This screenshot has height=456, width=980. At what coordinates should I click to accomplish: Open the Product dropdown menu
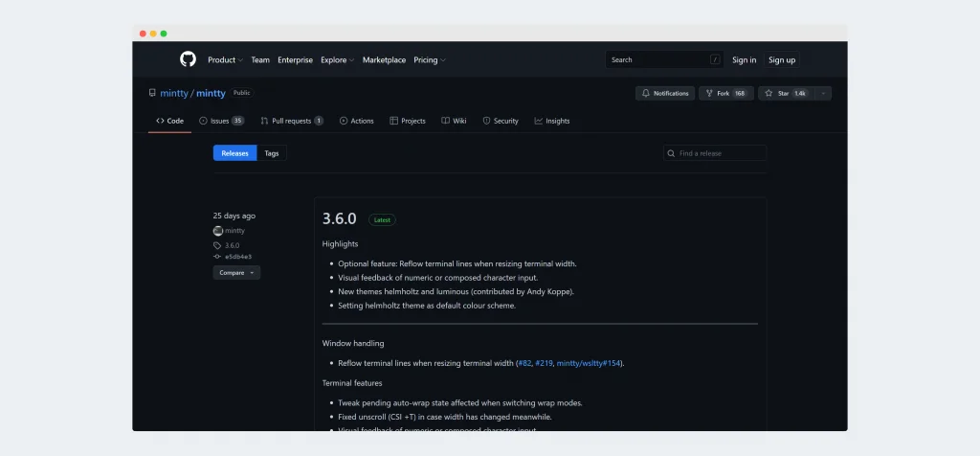click(225, 60)
